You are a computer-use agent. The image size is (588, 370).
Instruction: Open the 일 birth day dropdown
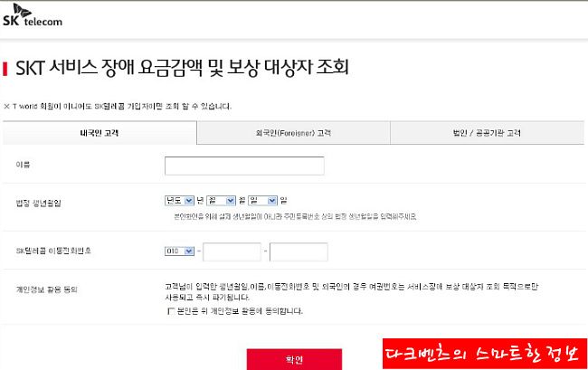262,201
